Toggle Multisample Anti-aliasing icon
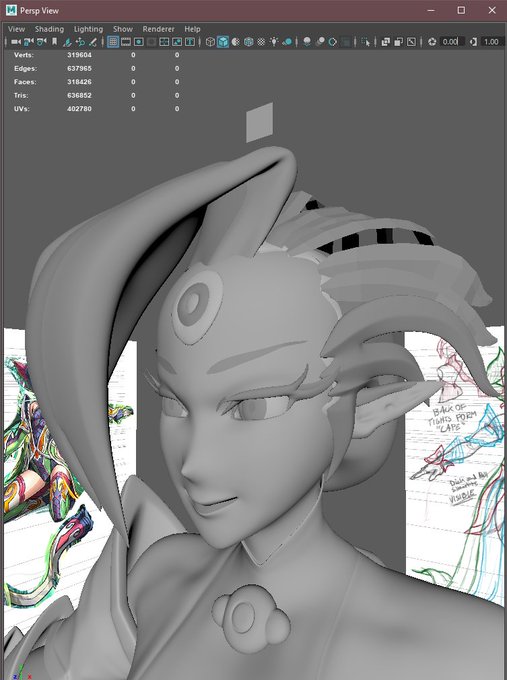This screenshot has width=507, height=680. (x=333, y=42)
